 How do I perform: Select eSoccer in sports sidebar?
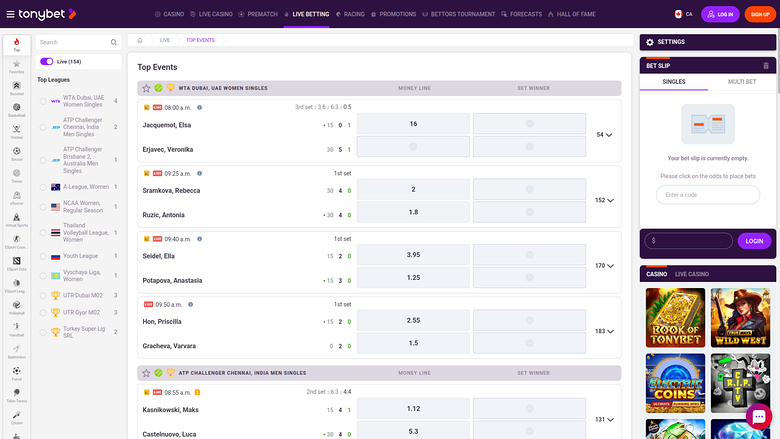tap(16, 198)
